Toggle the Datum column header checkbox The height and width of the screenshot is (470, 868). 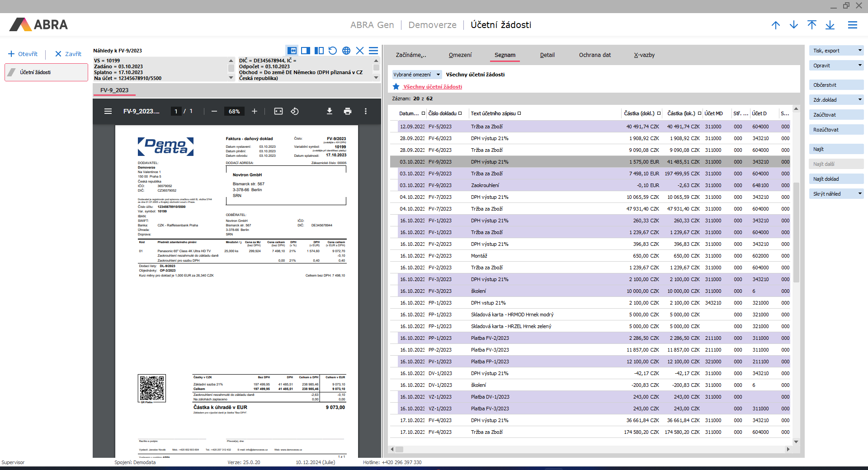click(x=423, y=113)
